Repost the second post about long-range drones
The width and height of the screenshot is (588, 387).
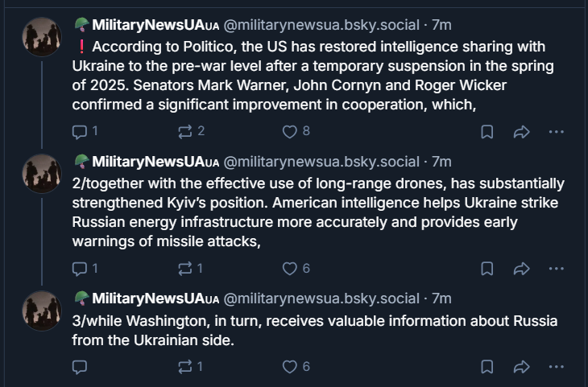(191, 269)
